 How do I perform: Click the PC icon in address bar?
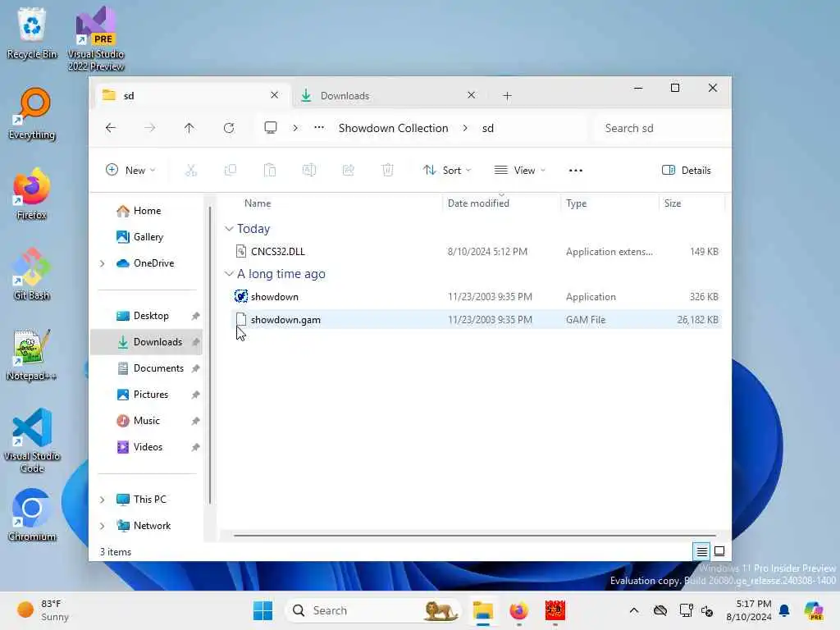pyautogui.click(x=271, y=127)
